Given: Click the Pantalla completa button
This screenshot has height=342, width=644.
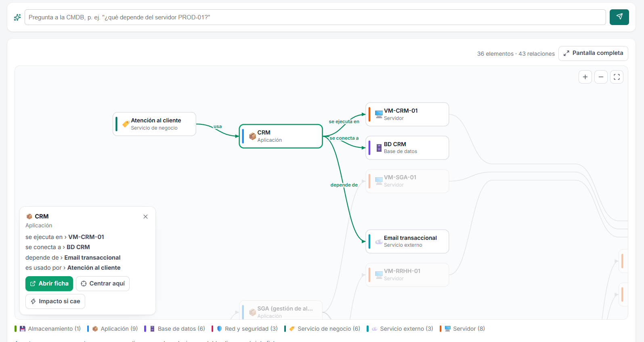Looking at the screenshot, I should tap(593, 53).
